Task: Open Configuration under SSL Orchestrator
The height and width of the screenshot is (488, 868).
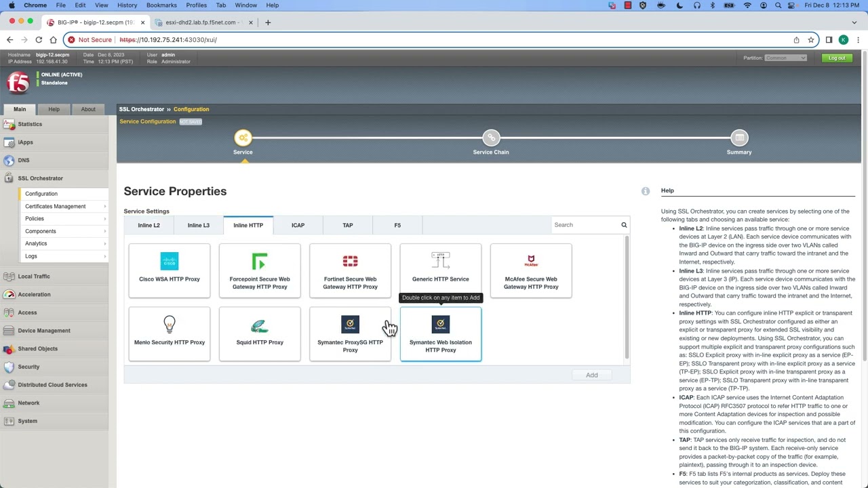Action: pos(64,194)
